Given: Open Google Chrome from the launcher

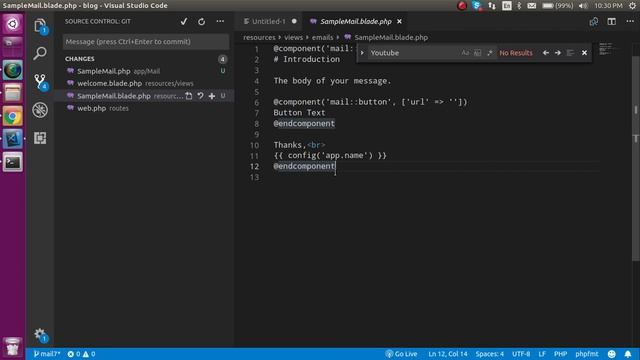Looking at the screenshot, I should click(x=13, y=117).
